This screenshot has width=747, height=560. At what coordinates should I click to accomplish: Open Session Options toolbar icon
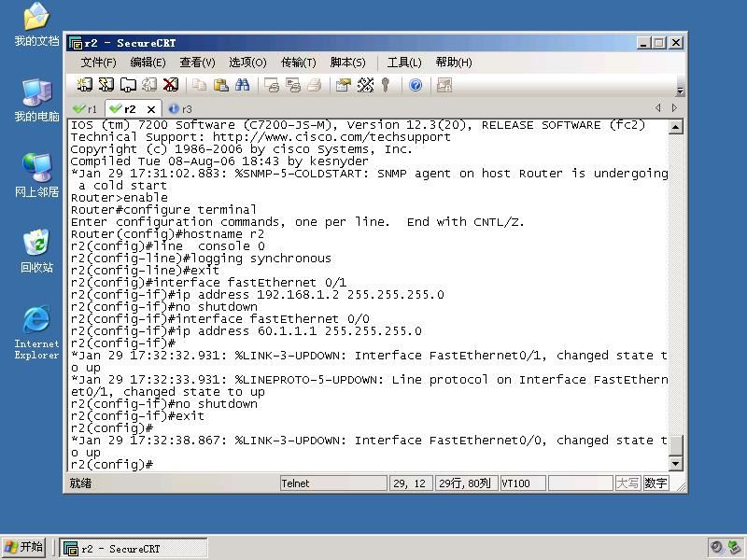click(x=343, y=85)
